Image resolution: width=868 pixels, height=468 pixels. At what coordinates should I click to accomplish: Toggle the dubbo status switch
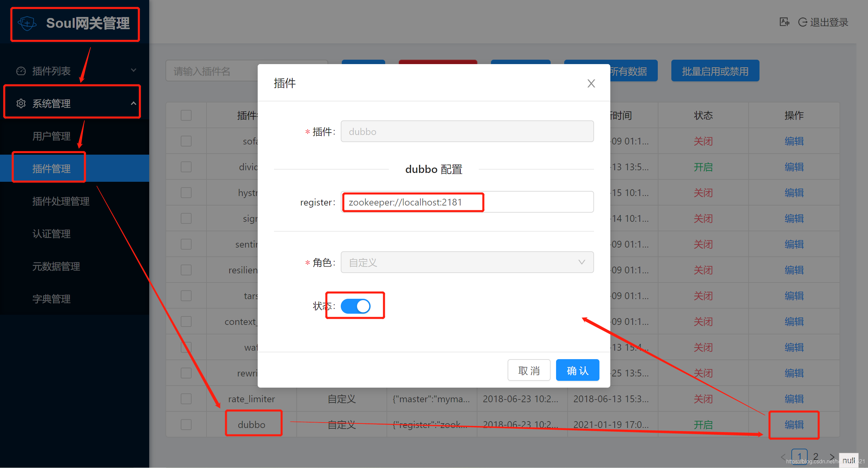pos(355,306)
